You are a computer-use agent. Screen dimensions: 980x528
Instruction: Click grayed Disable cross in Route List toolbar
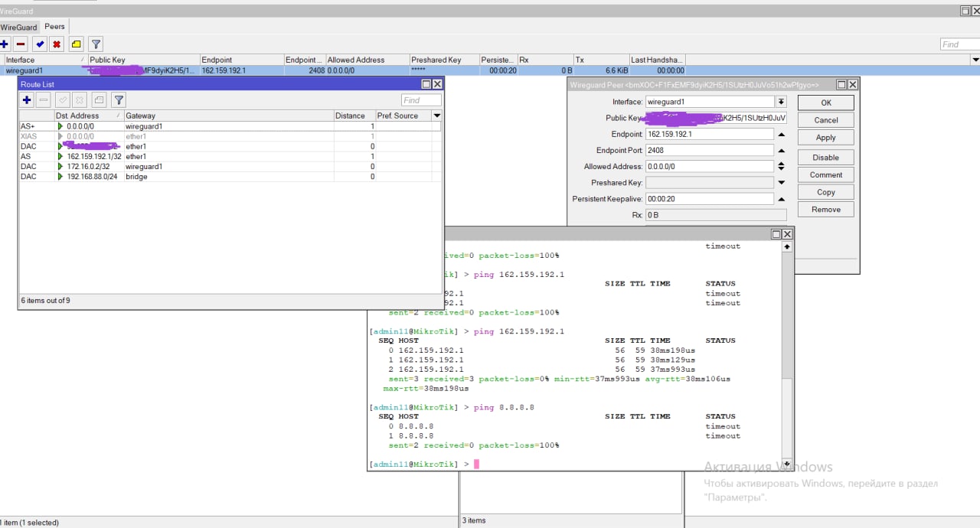[80, 100]
